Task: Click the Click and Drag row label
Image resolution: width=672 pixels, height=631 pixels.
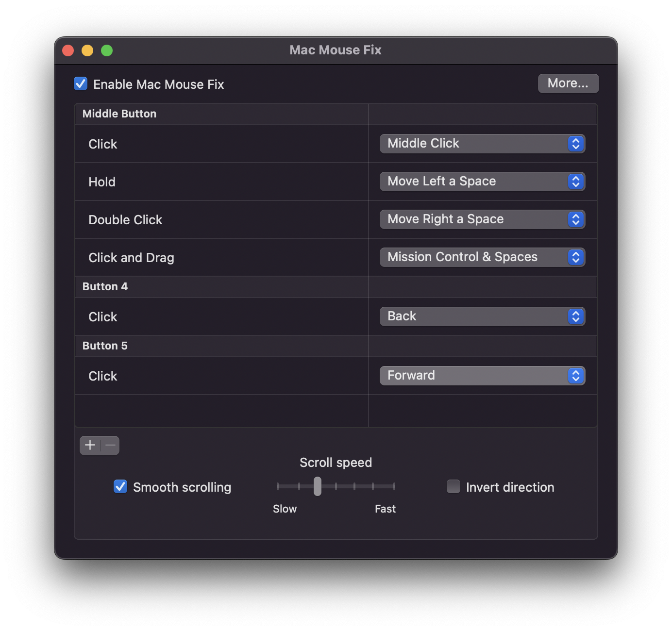Action: [x=131, y=257]
